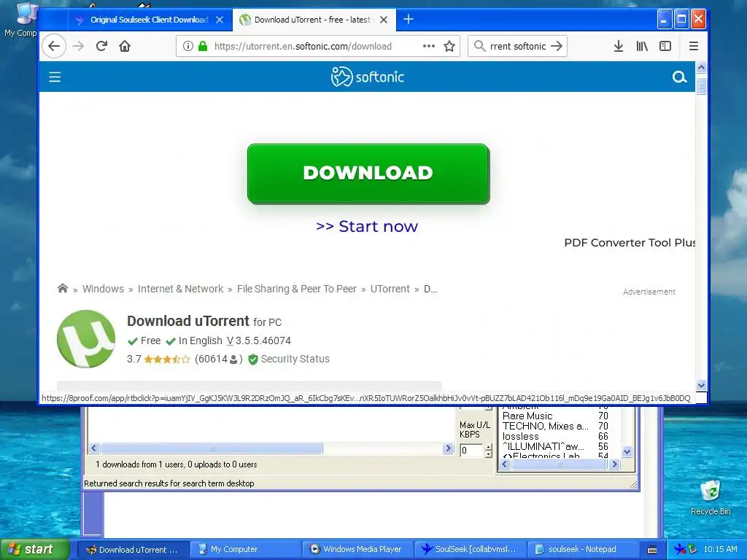The width and height of the screenshot is (747, 560).
Task: Click the SoulSeek Max U/L stepper arrows
Action: (x=488, y=451)
